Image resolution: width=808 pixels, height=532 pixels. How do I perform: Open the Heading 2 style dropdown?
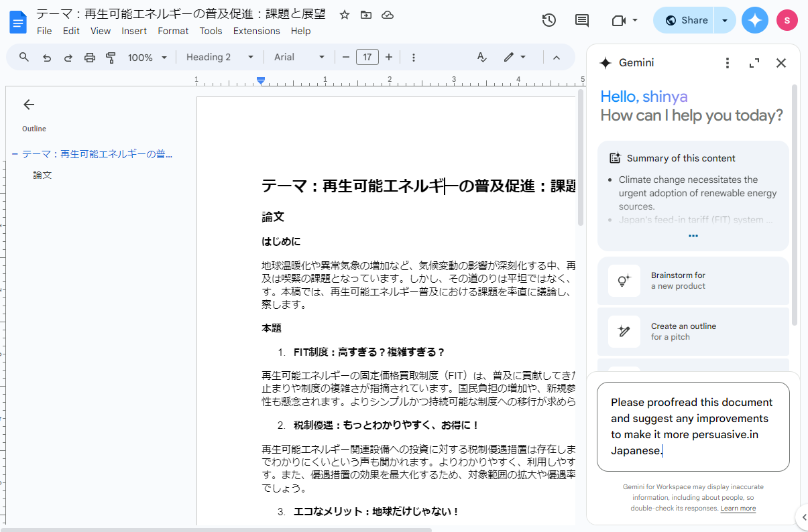pos(220,57)
